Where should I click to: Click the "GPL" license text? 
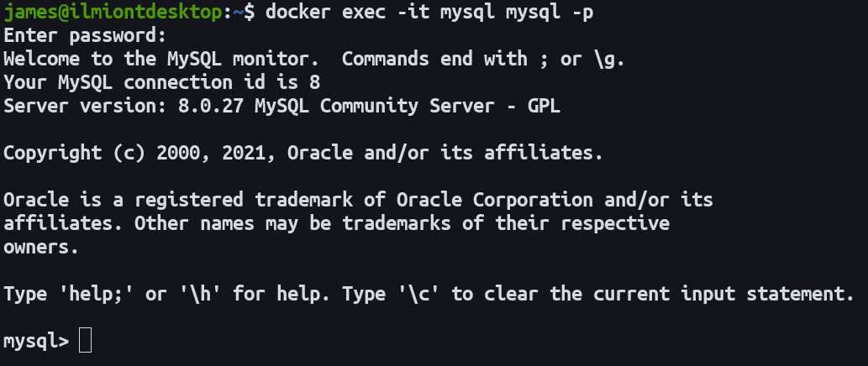(x=544, y=107)
